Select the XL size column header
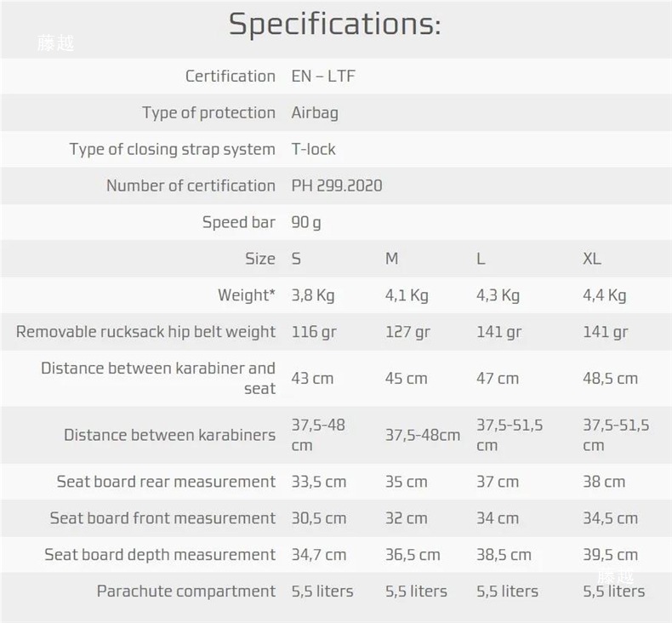The height and width of the screenshot is (623, 672). point(592,259)
